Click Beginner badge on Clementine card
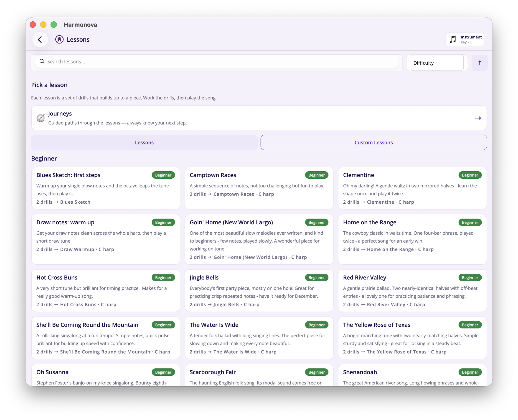Image resolution: width=518 pixels, height=420 pixels. tap(470, 175)
